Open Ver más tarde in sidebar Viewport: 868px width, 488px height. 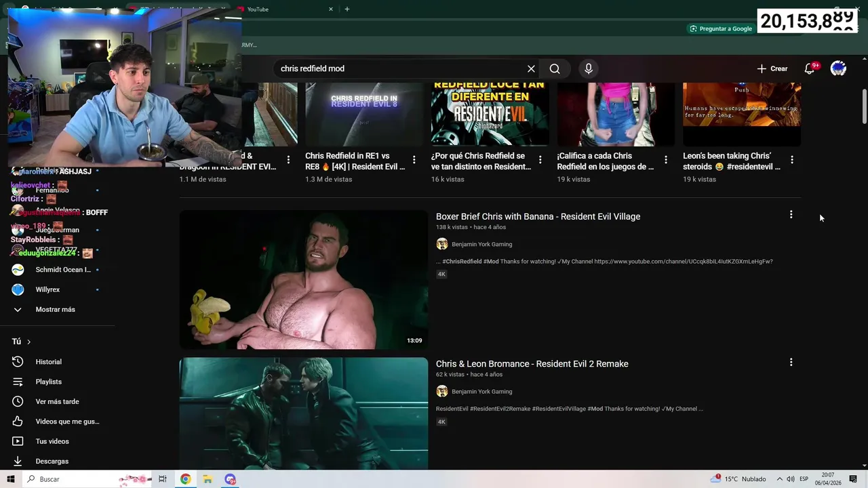pos(58,401)
